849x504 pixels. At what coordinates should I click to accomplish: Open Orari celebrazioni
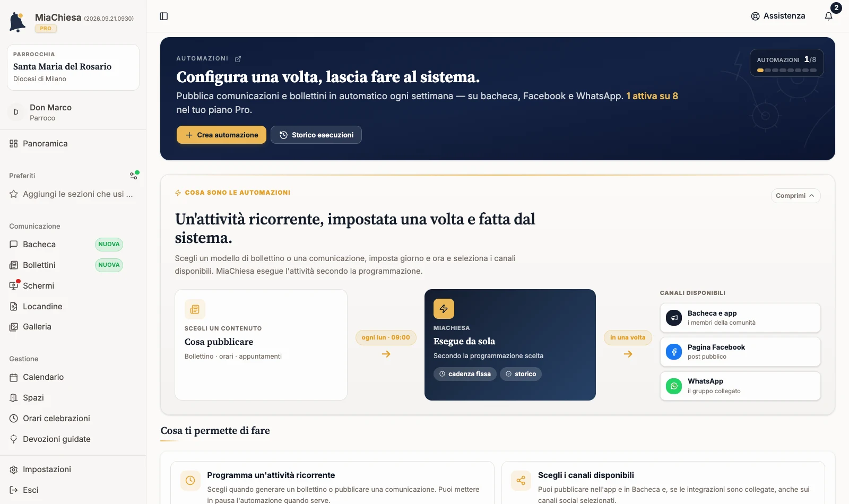[x=73, y=419]
